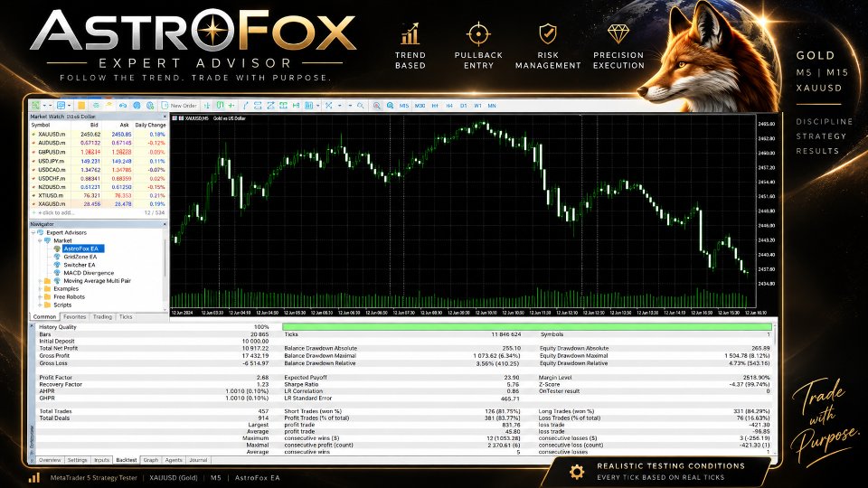
Task: Click the Examples folder icon
Action: (x=48, y=289)
